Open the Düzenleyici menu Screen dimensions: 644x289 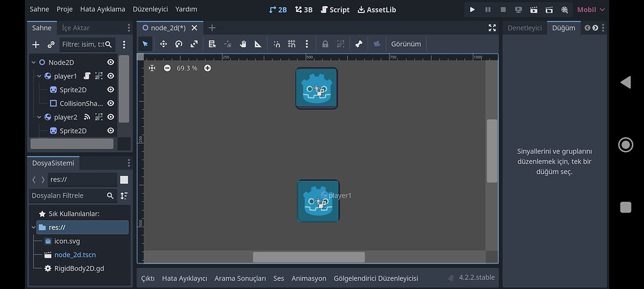tap(150, 9)
